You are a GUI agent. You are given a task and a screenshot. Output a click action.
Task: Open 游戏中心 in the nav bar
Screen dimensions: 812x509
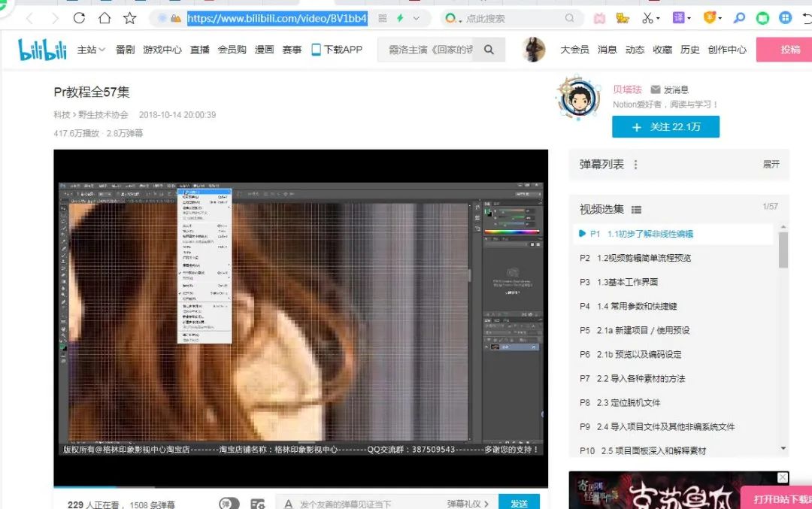coord(162,50)
